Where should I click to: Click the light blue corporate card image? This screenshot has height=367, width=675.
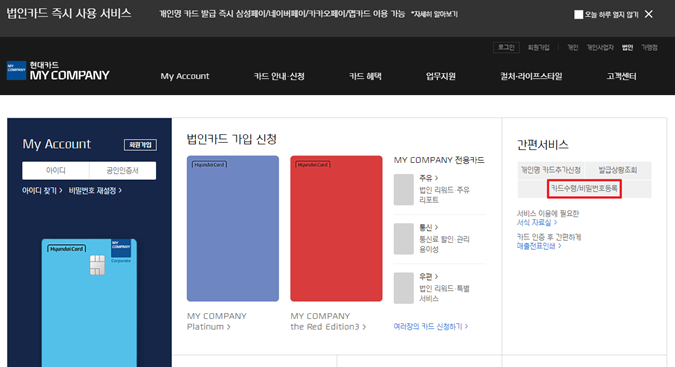pyautogui.click(x=89, y=302)
